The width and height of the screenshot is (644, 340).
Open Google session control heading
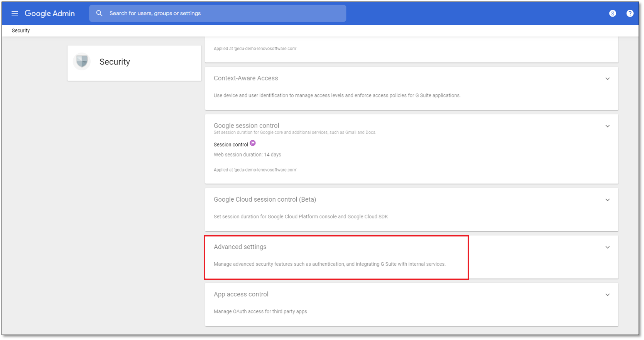[246, 126]
